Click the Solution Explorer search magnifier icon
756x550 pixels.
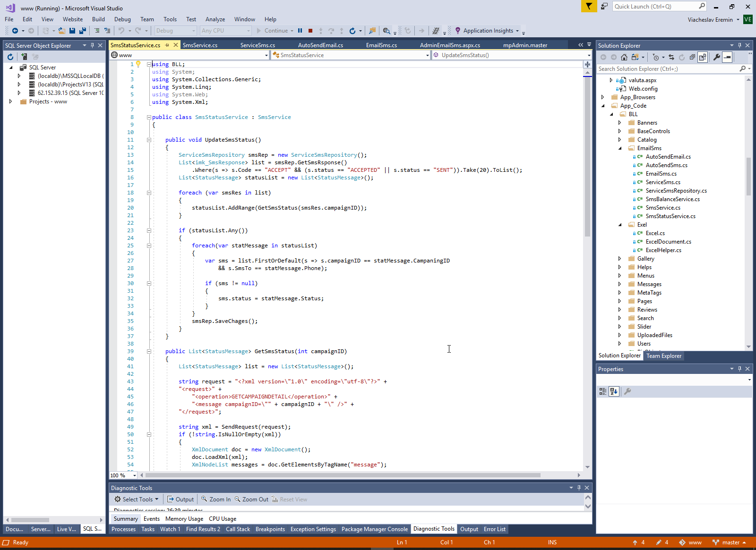743,69
